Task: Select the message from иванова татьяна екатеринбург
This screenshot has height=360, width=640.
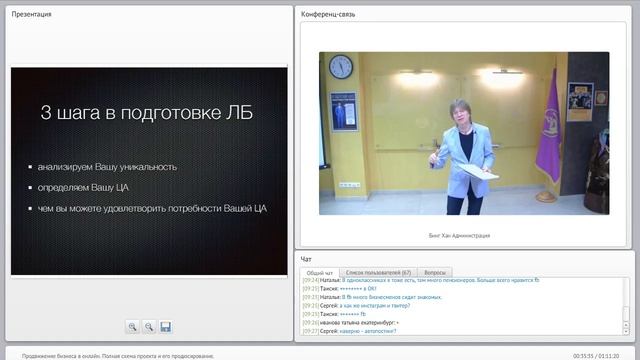Action: click(x=351, y=322)
